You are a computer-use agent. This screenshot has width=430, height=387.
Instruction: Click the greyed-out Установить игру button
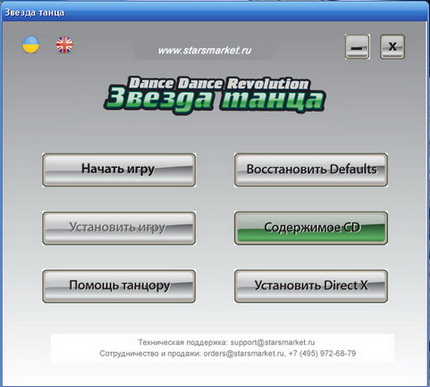click(x=119, y=228)
